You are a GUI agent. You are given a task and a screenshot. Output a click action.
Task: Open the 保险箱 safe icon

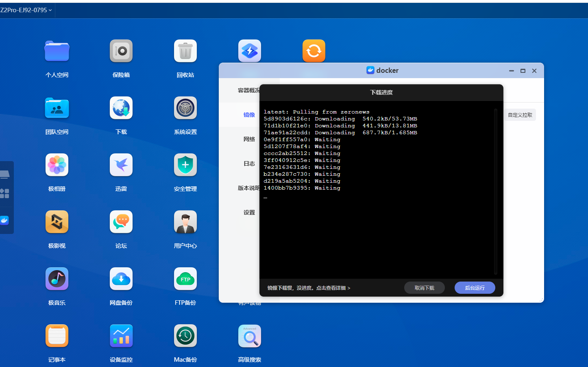121,51
